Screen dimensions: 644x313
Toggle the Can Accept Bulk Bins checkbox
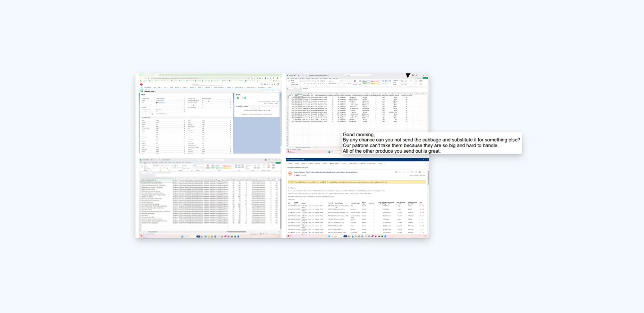pos(202,108)
